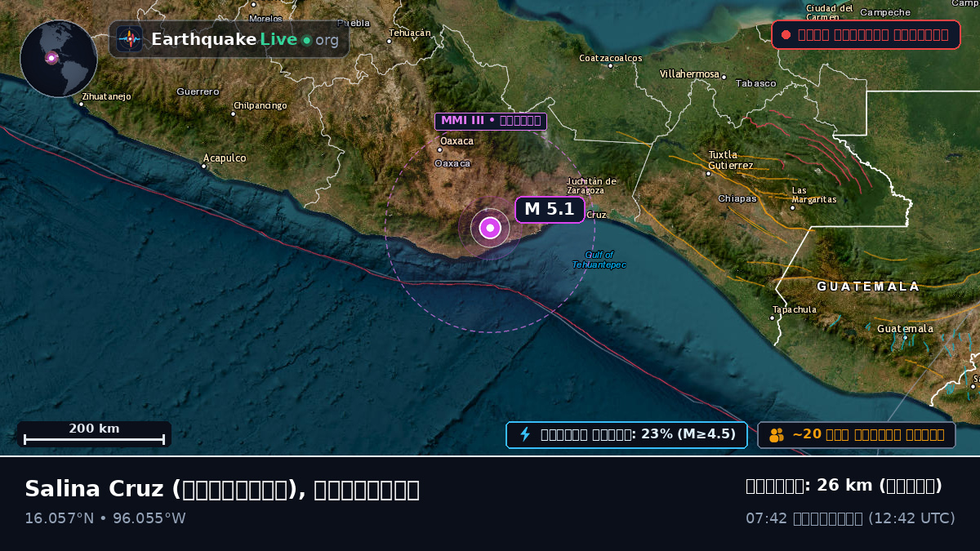Click the Zihuatanejo city label
This screenshot has width=980, height=551.
(106, 96)
